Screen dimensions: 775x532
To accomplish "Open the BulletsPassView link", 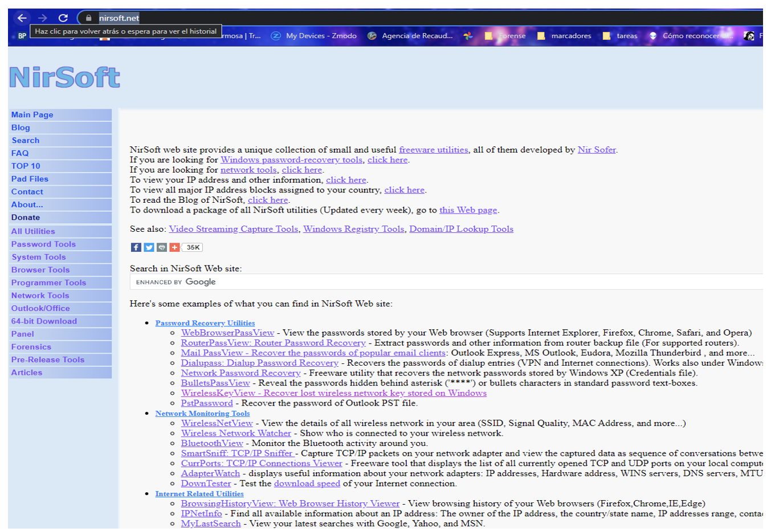I will [215, 383].
